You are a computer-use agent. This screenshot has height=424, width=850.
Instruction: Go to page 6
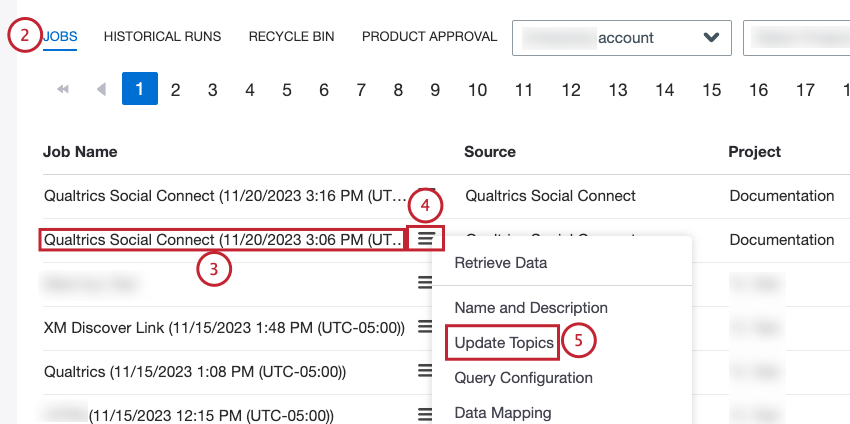pos(324,89)
